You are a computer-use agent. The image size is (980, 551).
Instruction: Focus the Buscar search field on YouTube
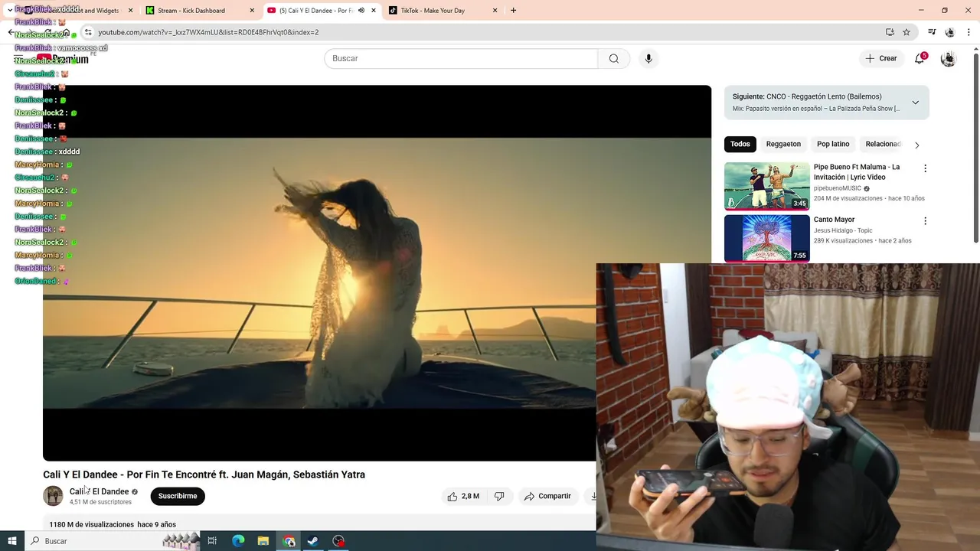coord(461,59)
